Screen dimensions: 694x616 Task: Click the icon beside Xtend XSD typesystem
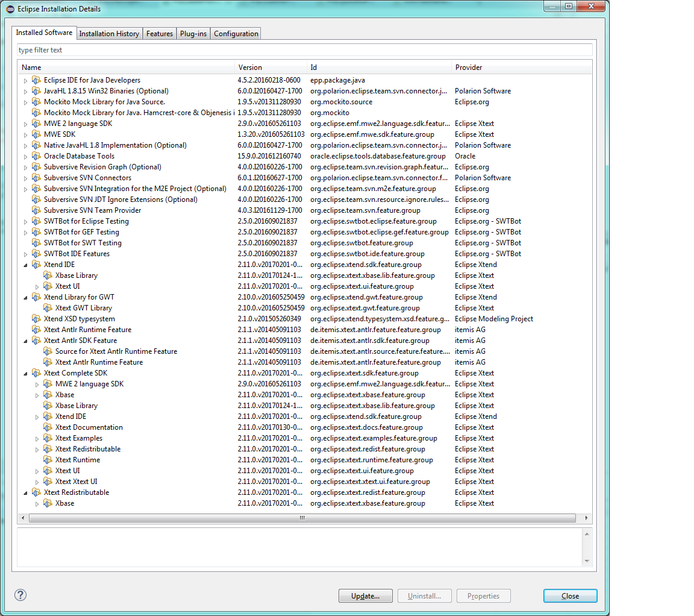pos(36,319)
